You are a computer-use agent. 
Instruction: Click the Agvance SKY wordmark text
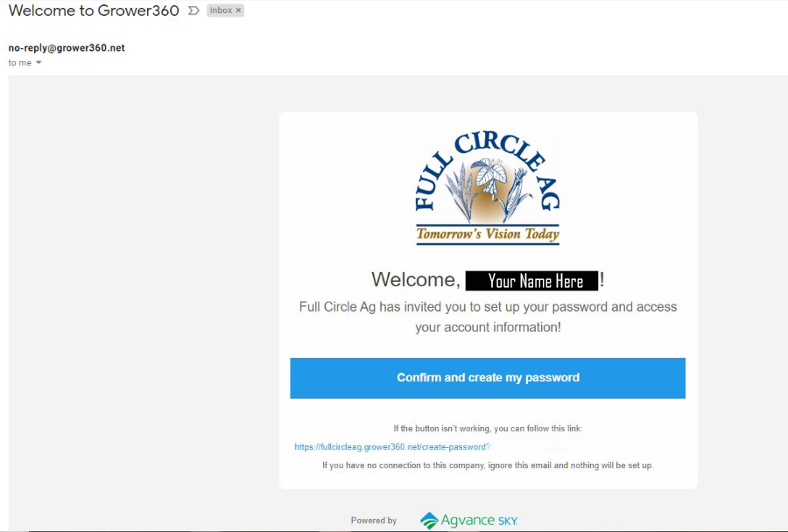click(479, 521)
